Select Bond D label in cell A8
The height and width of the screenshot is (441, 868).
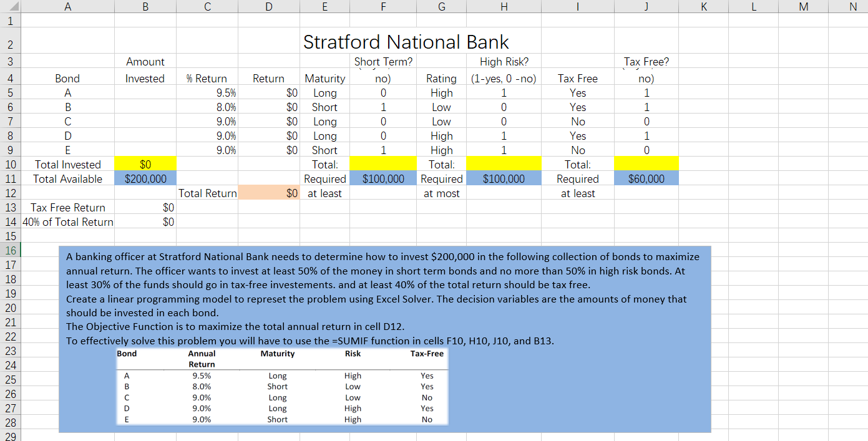pyautogui.click(x=68, y=135)
